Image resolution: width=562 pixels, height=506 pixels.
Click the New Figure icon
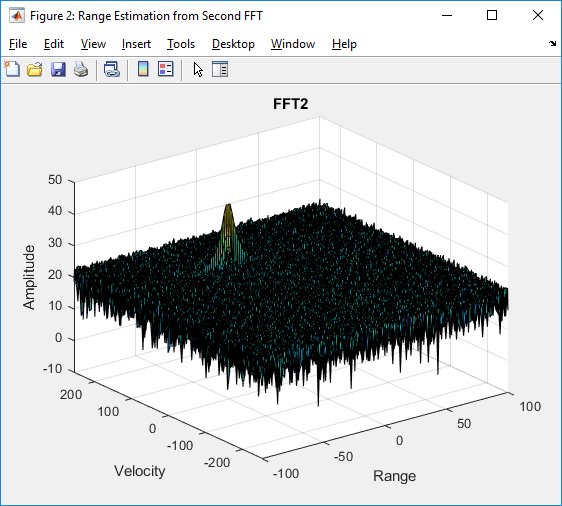coord(13,69)
